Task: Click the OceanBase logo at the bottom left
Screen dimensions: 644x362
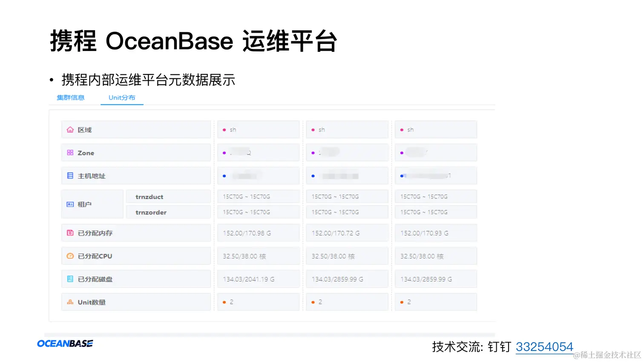Action: click(65, 343)
